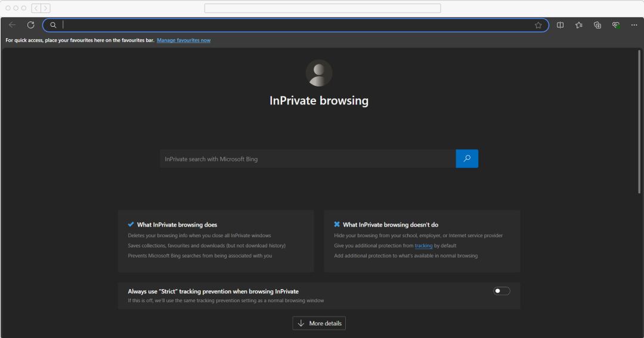Enable Strict tracking prevention toggle
The width and height of the screenshot is (644, 338).
coord(501,291)
